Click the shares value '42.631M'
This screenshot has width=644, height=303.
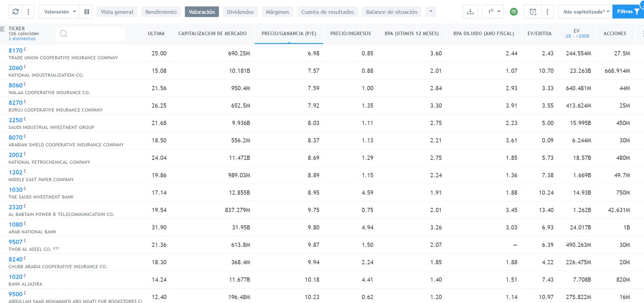(619, 210)
